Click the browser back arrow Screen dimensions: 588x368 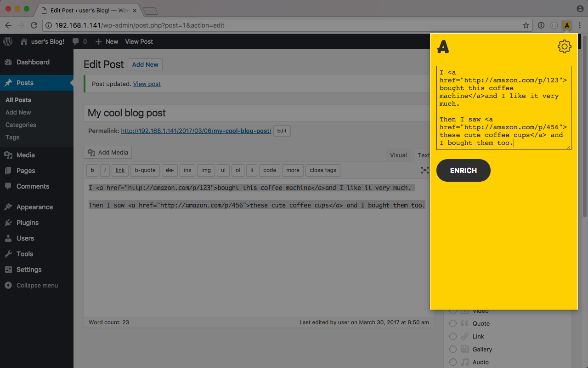pyautogui.click(x=8, y=25)
